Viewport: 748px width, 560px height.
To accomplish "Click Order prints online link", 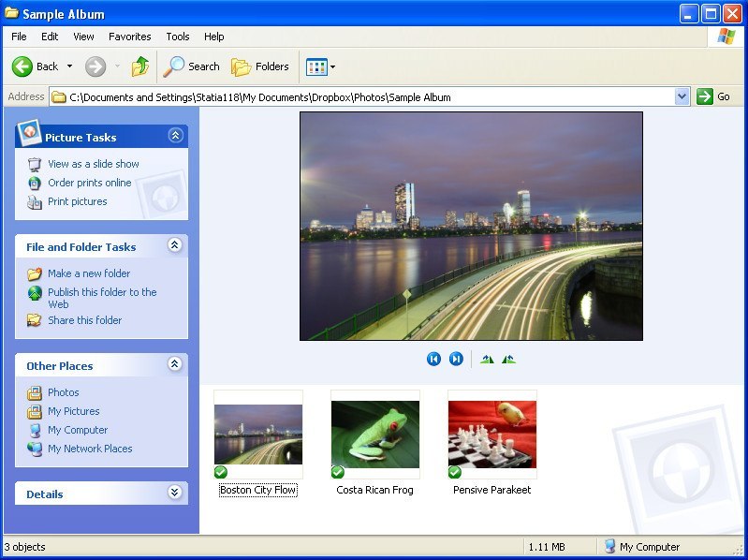I will pos(90,183).
